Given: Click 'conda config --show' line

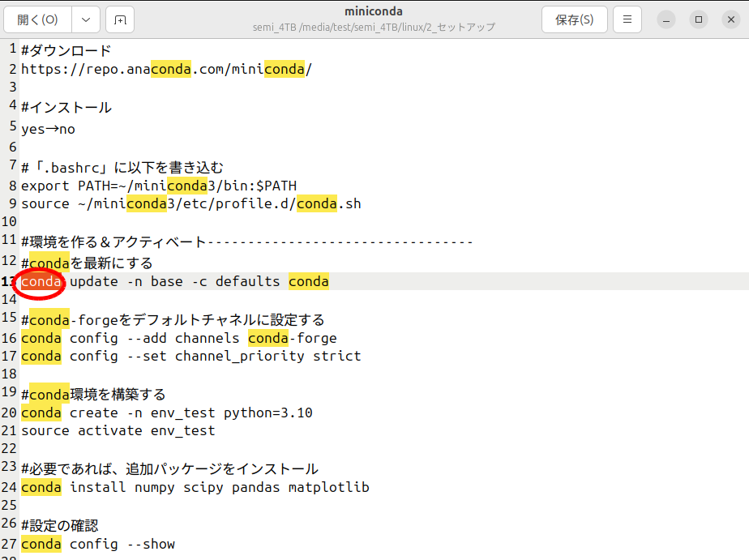Looking at the screenshot, I should [98, 545].
